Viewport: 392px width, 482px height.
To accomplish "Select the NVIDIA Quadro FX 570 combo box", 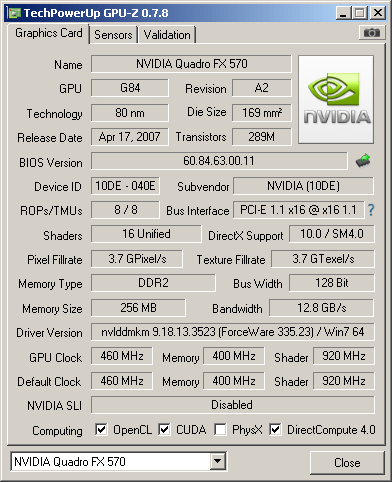I will coord(118,461).
